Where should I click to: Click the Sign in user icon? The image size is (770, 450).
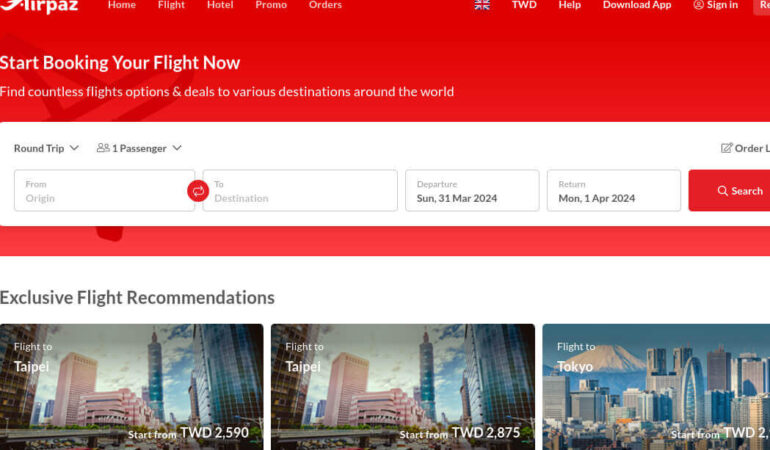[x=698, y=5]
